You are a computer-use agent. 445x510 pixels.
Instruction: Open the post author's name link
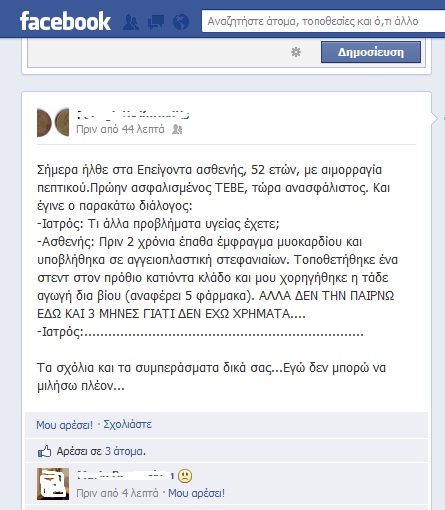tap(133, 114)
